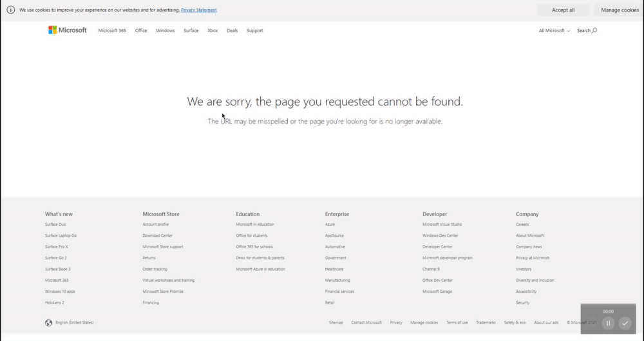This screenshot has width=644, height=341.
Task: Open search with the magnifier icon
Action: 594,30
